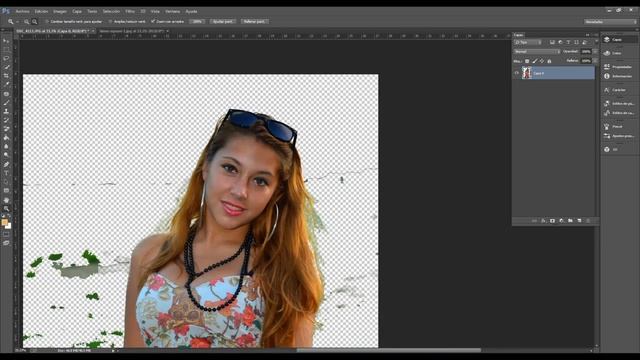Open the Normal blend mode dropdown
The height and width of the screenshot is (360, 640).
coord(537,51)
